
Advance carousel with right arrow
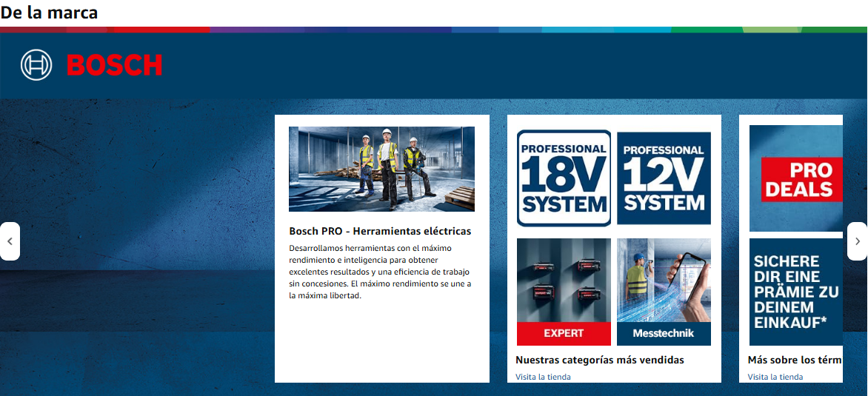tap(857, 241)
